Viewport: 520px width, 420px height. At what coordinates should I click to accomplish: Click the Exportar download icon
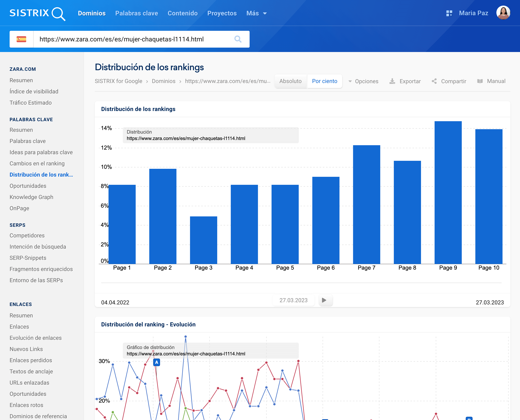click(392, 81)
